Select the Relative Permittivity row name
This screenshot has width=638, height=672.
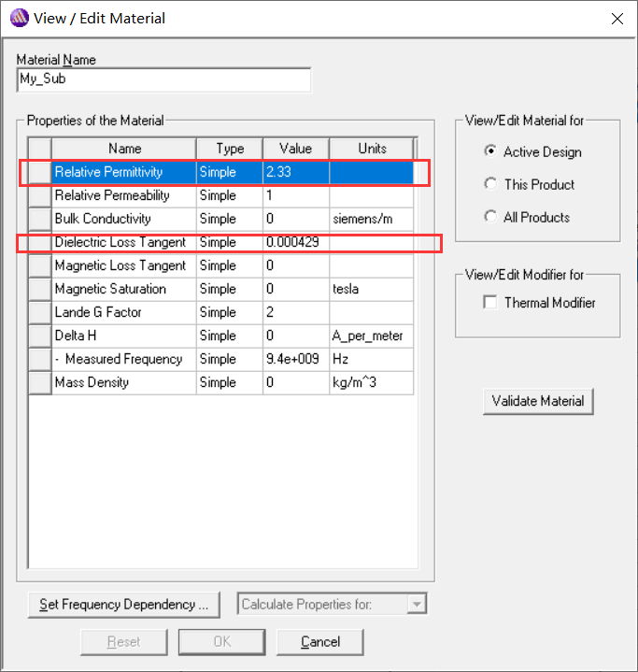(x=124, y=172)
